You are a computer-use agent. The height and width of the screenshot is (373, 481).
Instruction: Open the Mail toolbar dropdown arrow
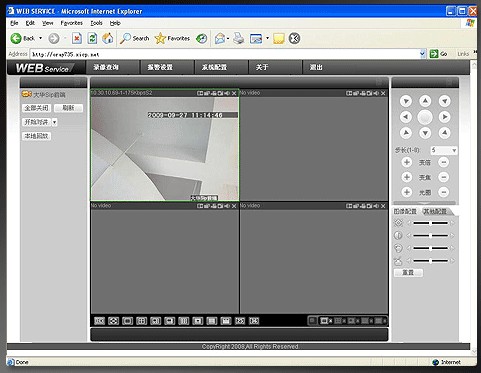228,39
